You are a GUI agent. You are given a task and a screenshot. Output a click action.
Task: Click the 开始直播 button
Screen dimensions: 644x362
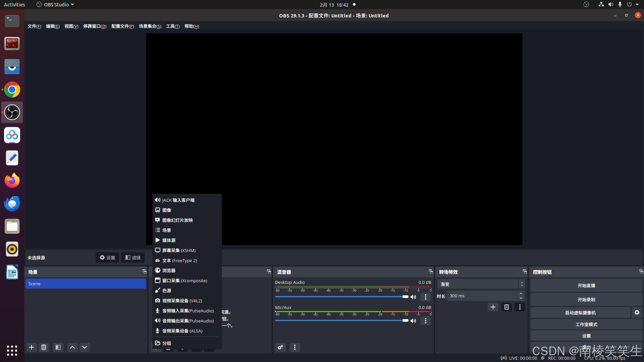click(x=586, y=286)
